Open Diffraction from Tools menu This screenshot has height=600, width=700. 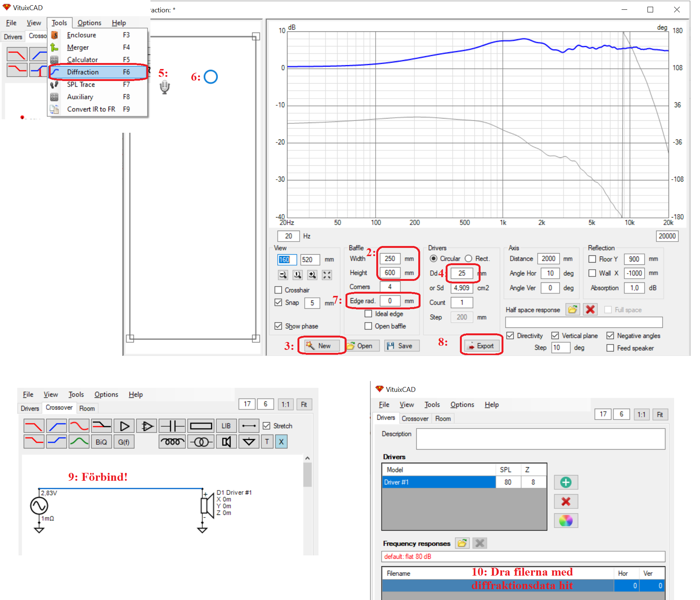pos(98,72)
